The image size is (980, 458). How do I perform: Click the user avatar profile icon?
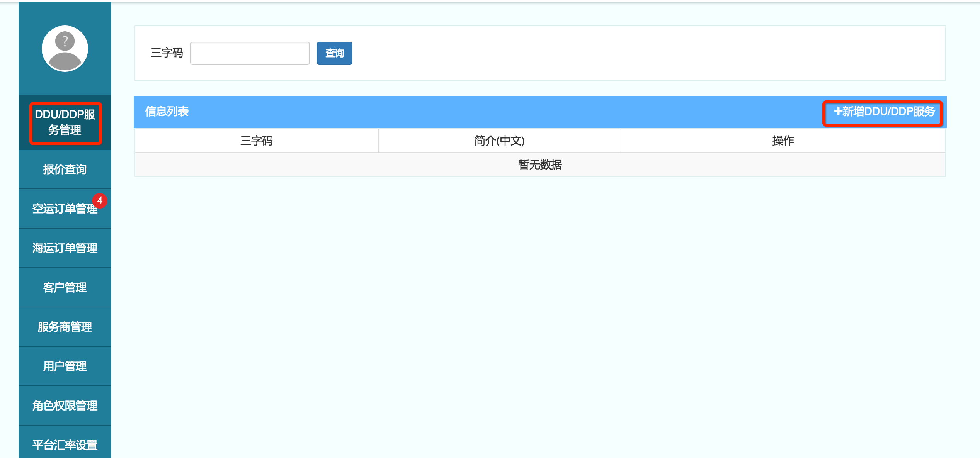(x=65, y=49)
